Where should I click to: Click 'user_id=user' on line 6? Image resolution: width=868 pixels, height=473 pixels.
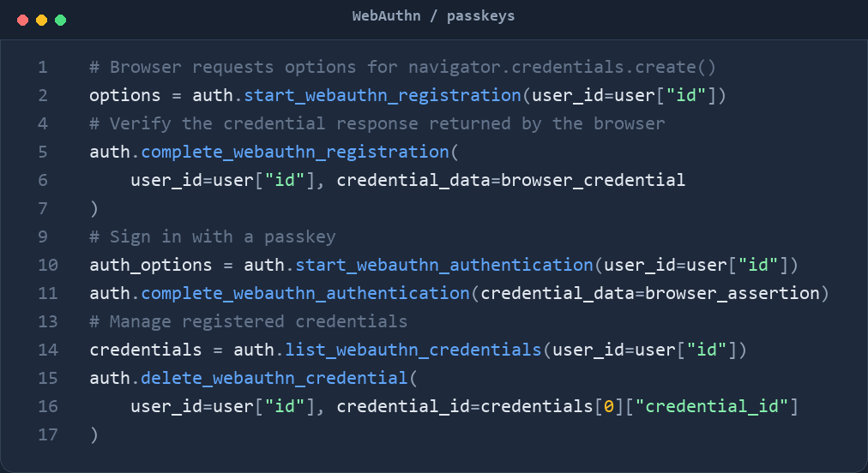192,180
